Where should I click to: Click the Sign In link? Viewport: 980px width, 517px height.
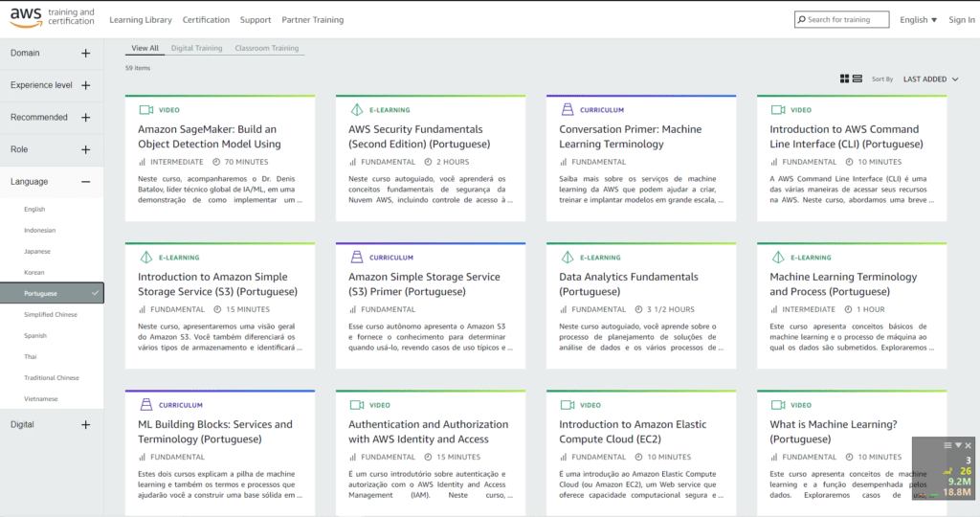[x=962, y=19]
